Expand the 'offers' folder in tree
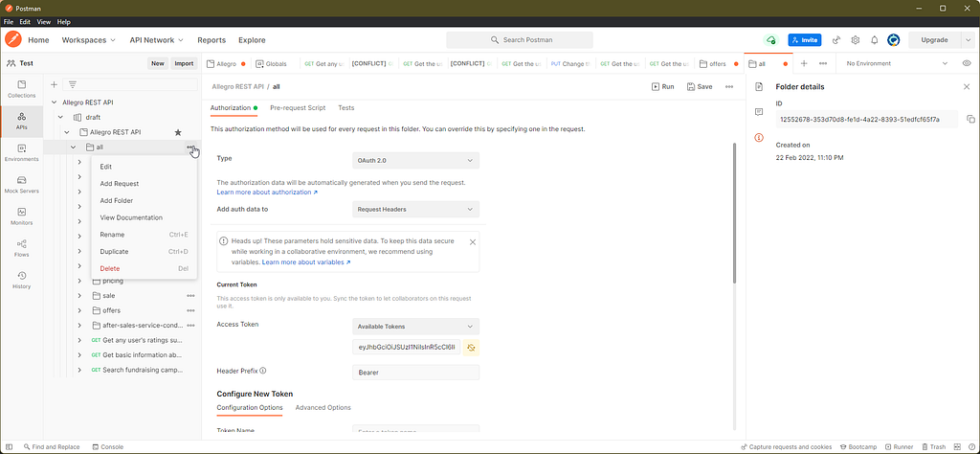Image resolution: width=980 pixels, height=454 pixels. (x=79, y=310)
